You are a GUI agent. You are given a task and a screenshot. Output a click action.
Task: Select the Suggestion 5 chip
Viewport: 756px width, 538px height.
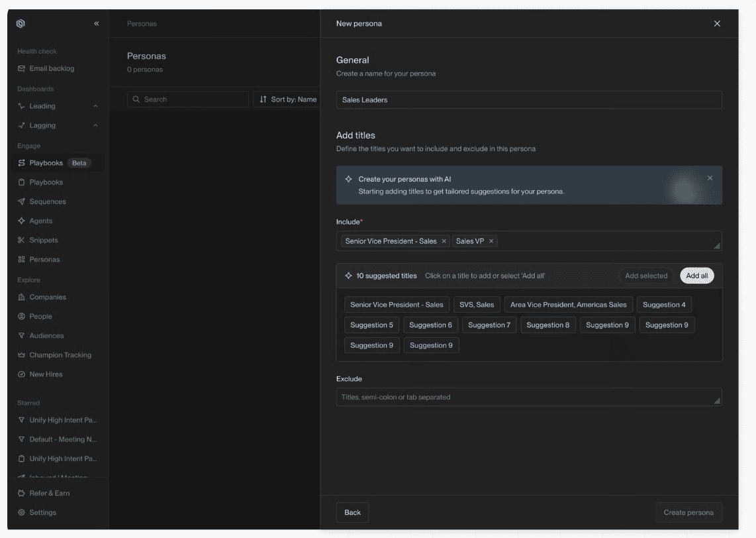[372, 325]
